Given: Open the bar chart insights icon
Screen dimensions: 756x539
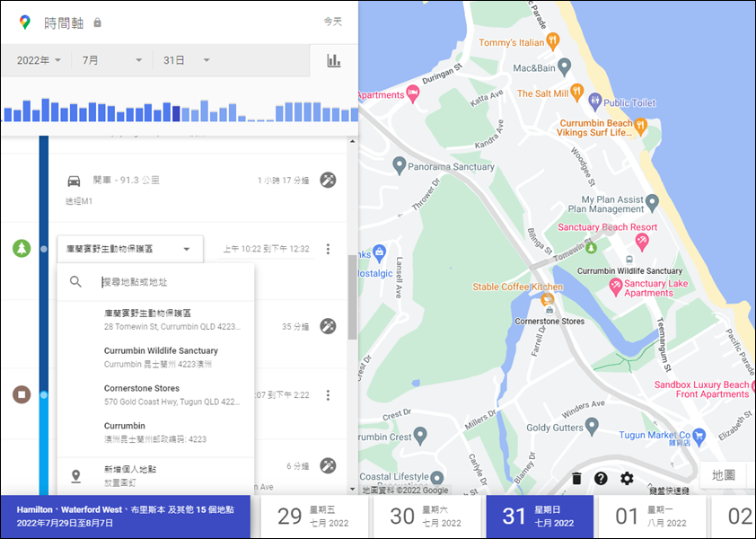Looking at the screenshot, I should click(x=334, y=60).
